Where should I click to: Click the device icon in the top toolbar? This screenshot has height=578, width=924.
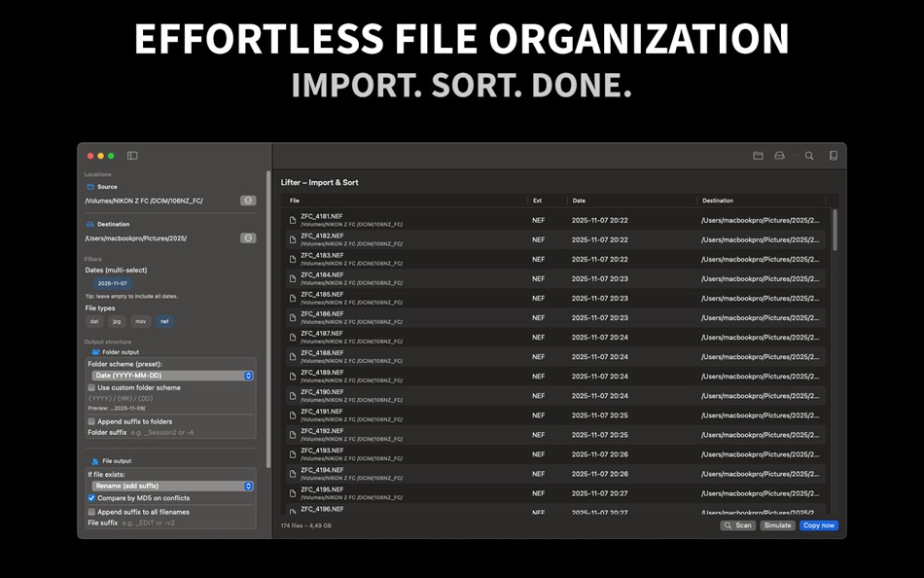point(833,155)
